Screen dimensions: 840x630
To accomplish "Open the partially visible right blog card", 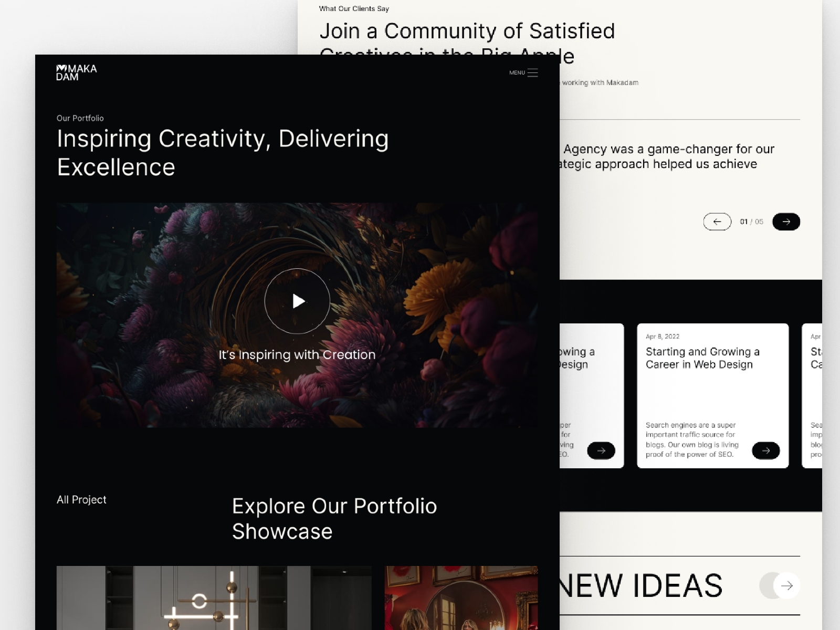I will click(812, 395).
